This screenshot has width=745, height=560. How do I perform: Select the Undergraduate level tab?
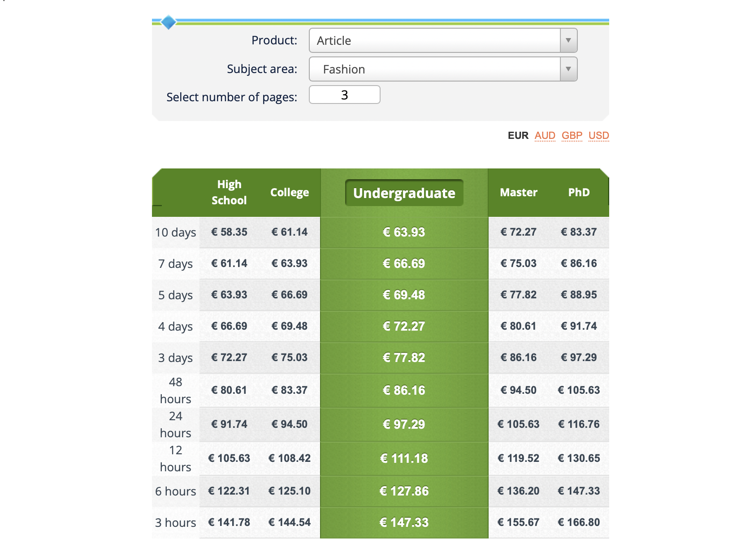(x=404, y=193)
